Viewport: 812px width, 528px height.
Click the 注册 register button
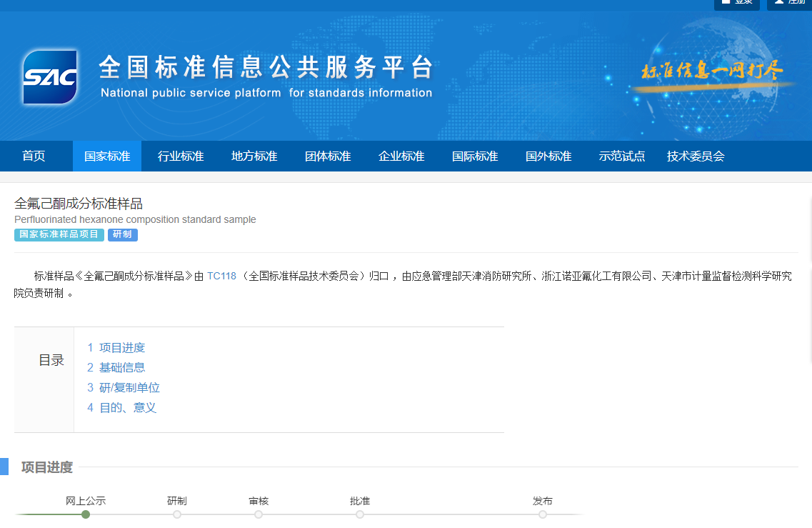788,3
